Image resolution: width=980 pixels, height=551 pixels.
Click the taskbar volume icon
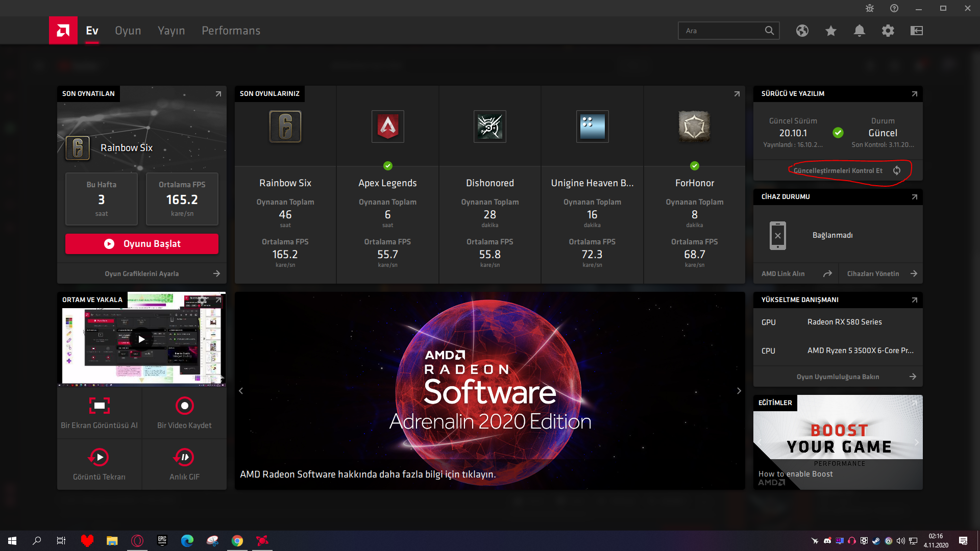[x=900, y=541]
